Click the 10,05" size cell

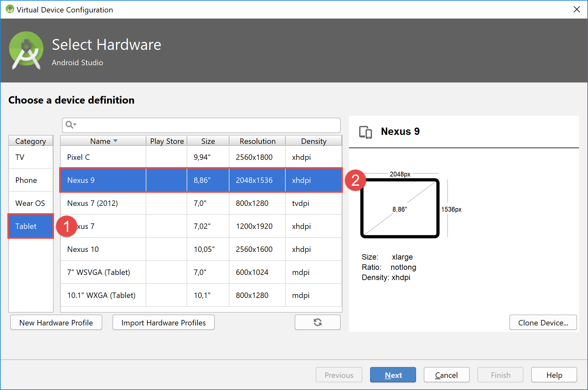click(208, 249)
